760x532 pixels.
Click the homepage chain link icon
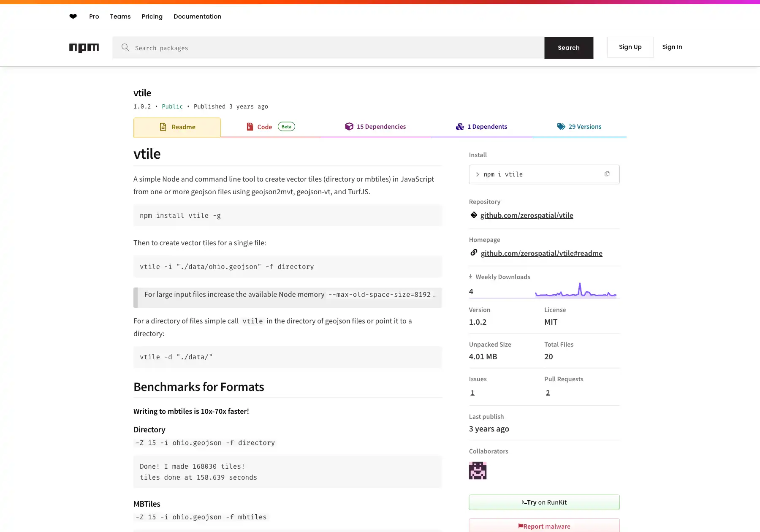474,252
